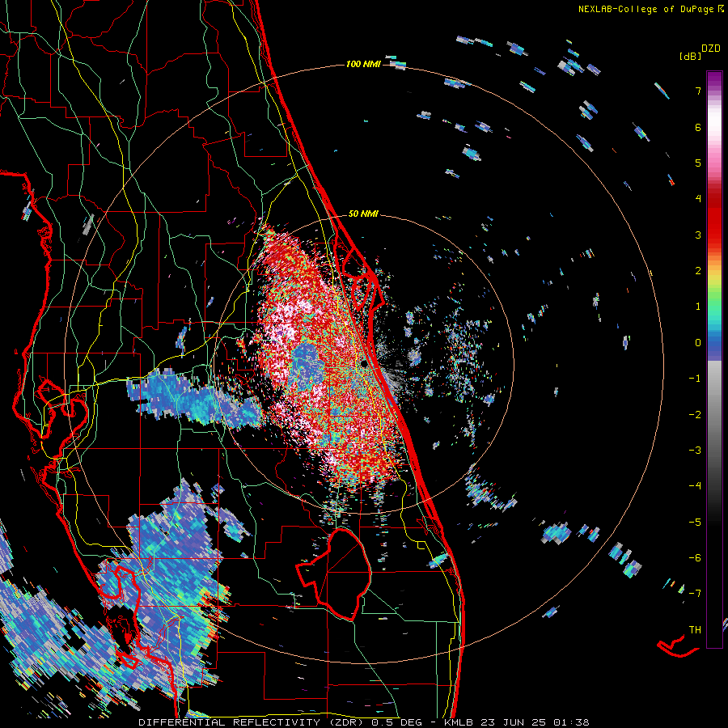This screenshot has height=728, width=728.
Task: Click the '6' value on color scale
Action: 698,127
